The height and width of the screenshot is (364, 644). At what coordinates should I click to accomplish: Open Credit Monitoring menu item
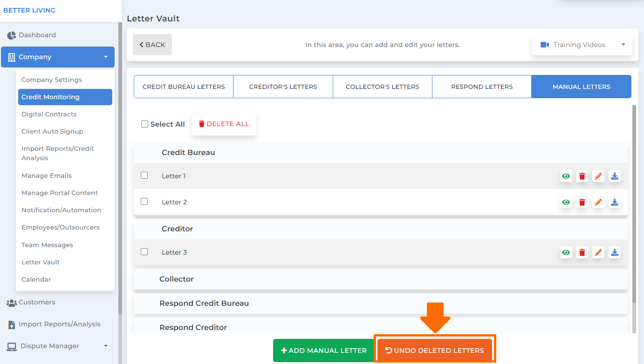(65, 97)
